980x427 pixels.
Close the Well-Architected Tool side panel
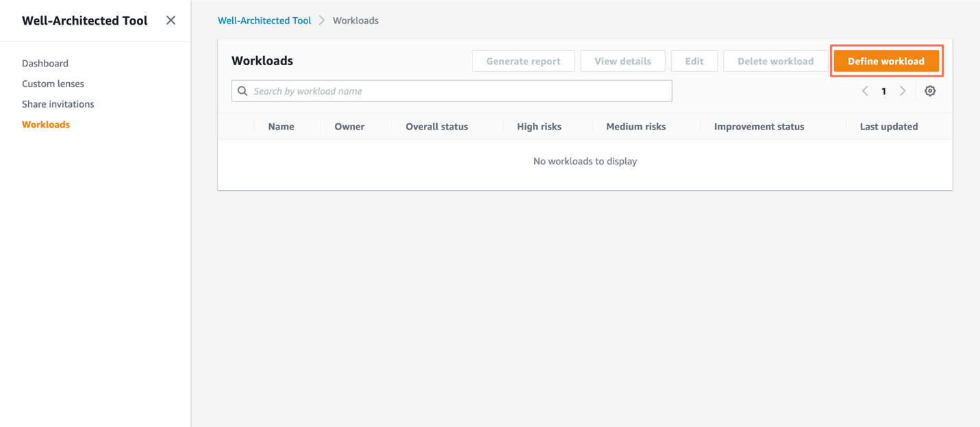pos(171,21)
